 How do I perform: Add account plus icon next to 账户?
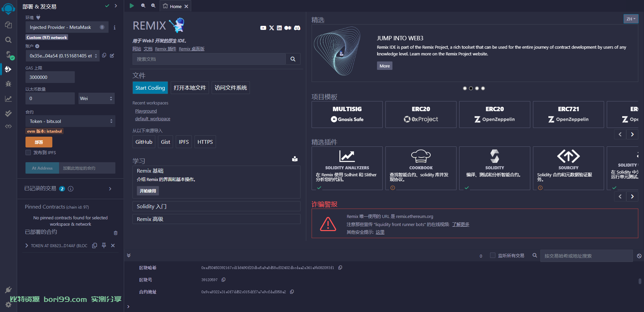point(37,46)
